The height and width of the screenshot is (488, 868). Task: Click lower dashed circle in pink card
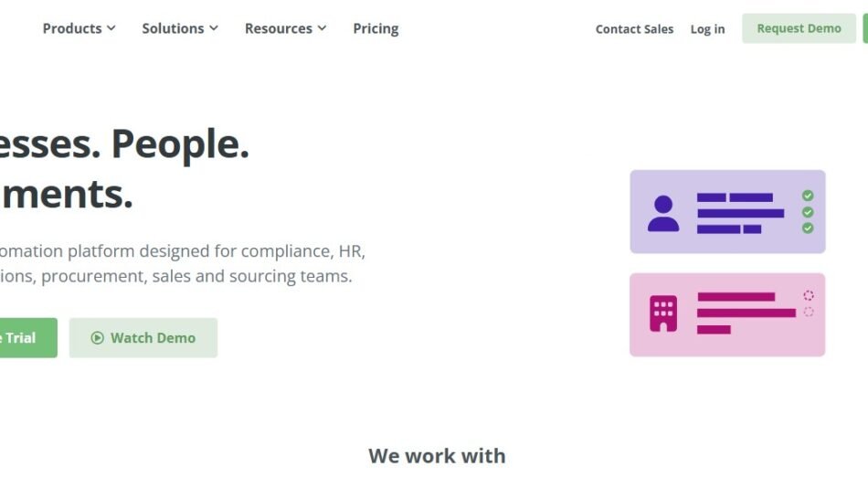coord(808,312)
